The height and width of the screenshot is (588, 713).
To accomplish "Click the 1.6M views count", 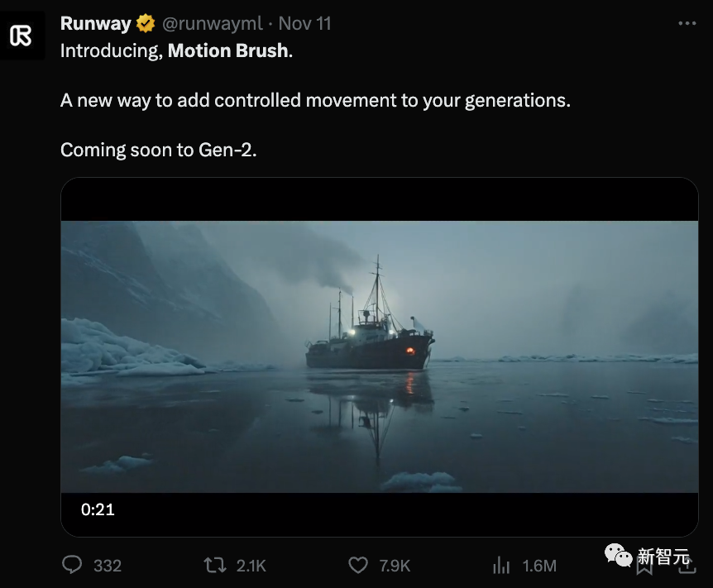I will [539, 566].
